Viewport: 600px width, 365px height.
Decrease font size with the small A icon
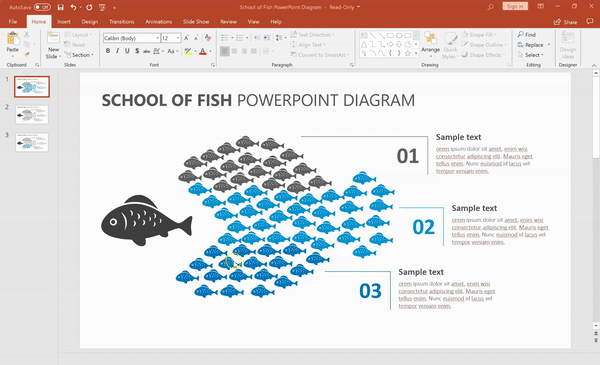(196, 38)
